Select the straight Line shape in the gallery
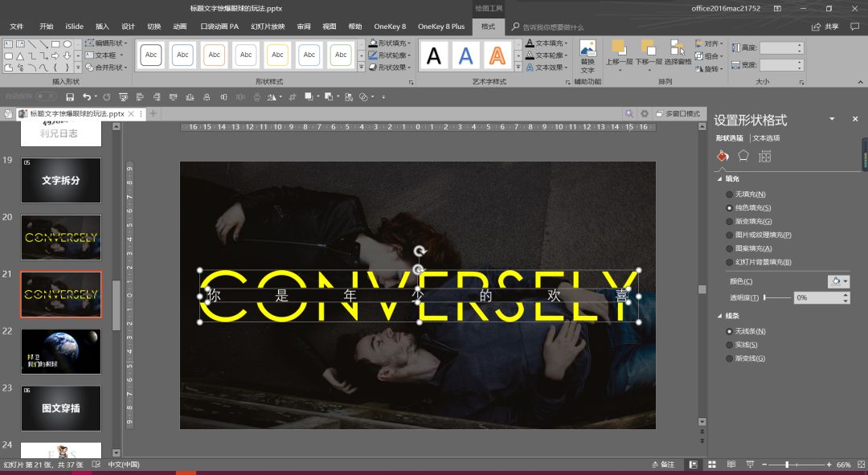Screen dimensions: 868x475 click(31, 43)
